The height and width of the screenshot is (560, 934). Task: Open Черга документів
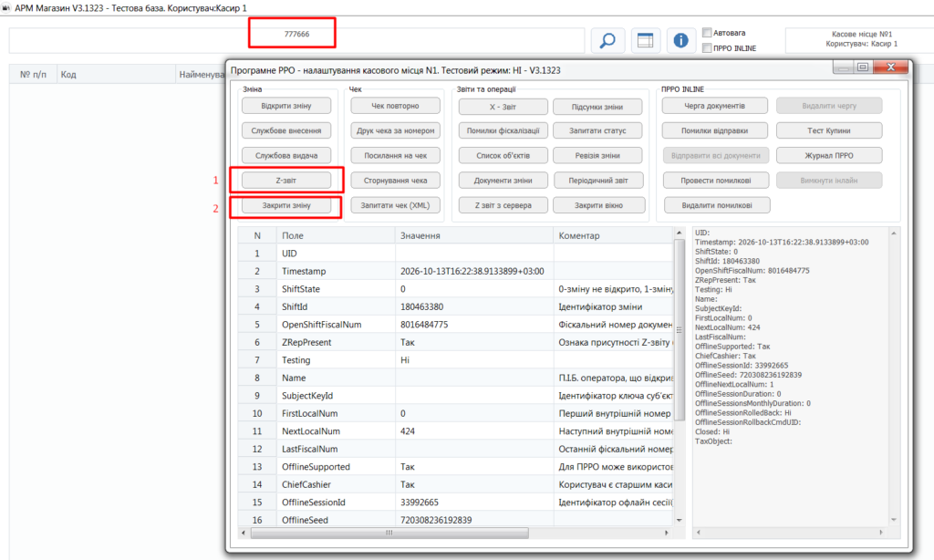pyautogui.click(x=715, y=106)
